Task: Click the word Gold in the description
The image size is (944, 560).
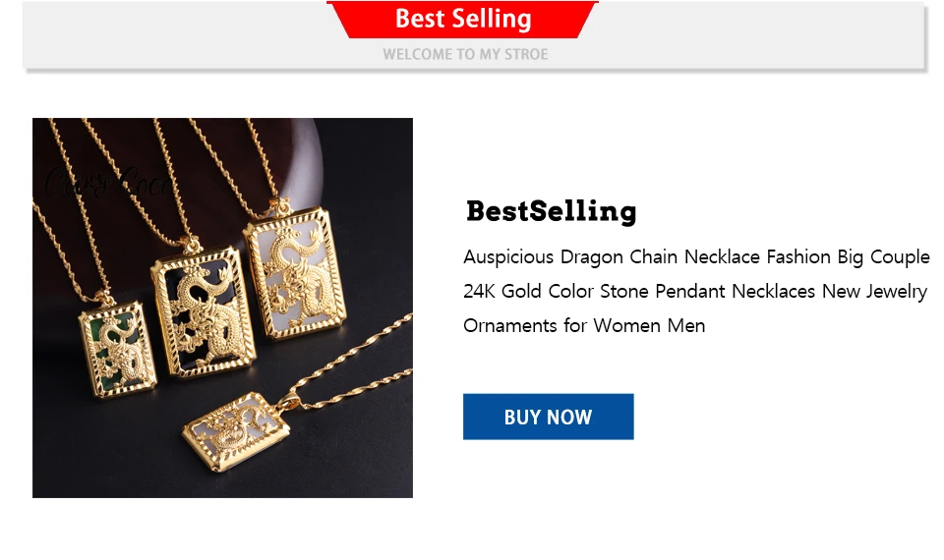Action: (521, 291)
